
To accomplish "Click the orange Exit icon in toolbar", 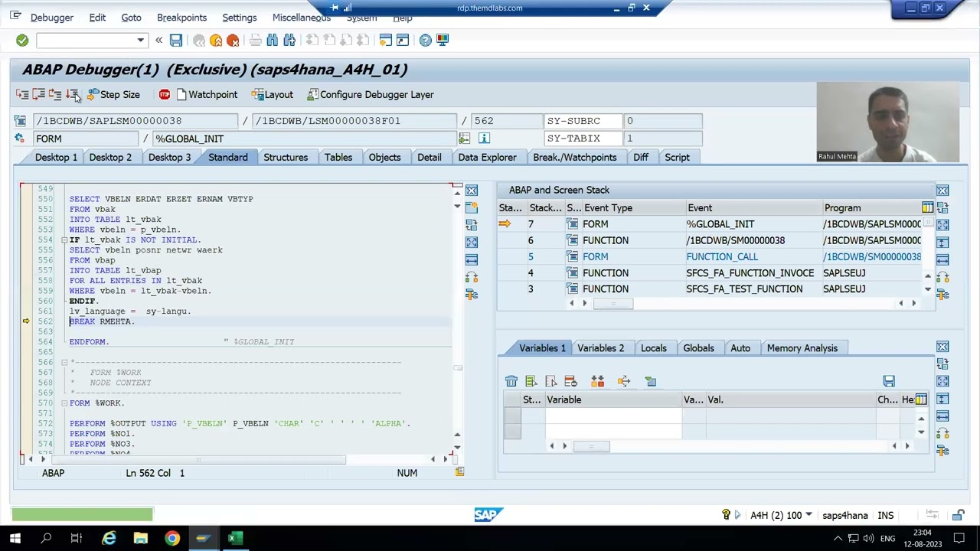I will point(216,40).
